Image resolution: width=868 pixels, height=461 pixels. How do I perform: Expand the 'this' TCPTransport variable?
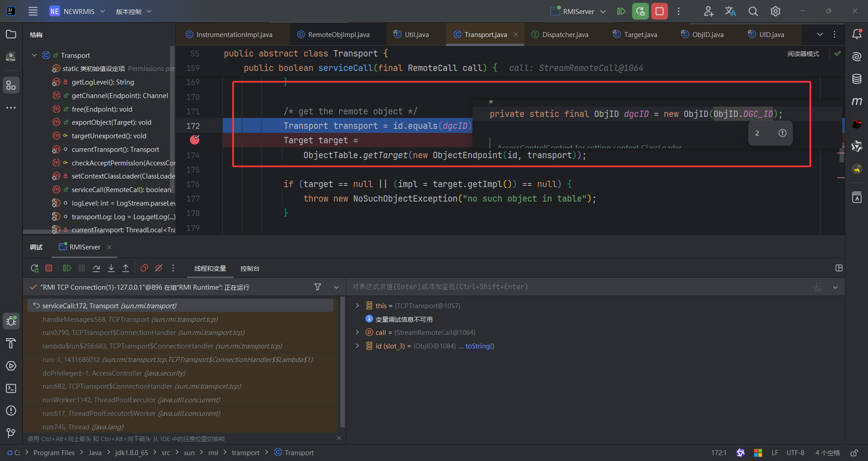pos(357,306)
